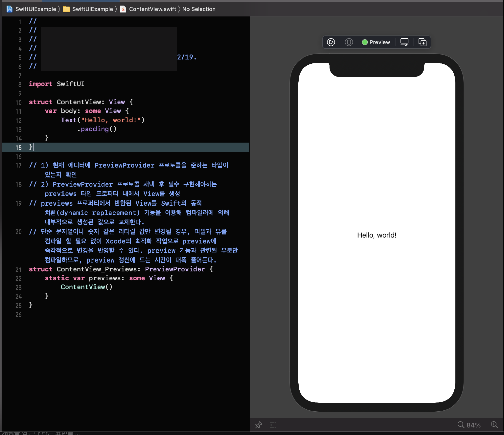The height and width of the screenshot is (435, 504).
Task: Duplicate the preview with plus icon
Action: pyautogui.click(x=422, y=42)
